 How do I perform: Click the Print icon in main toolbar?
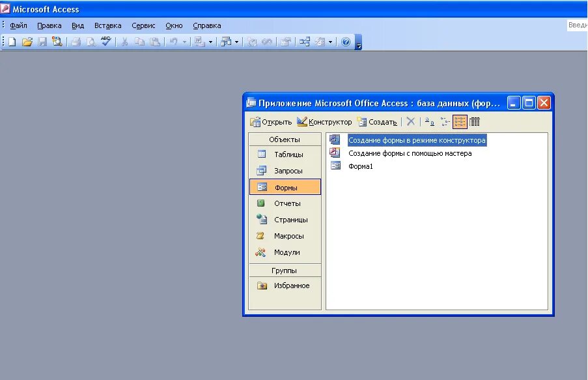pos(76,42)
